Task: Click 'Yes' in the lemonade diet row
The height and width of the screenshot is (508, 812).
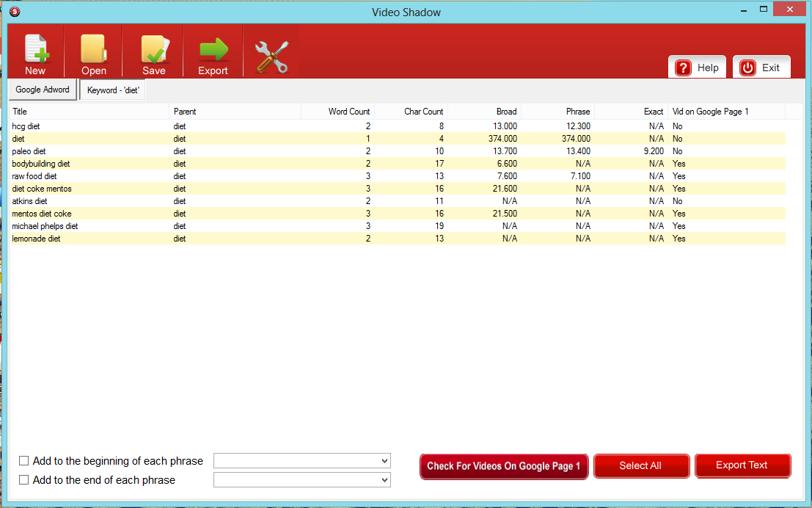Action: pos(679,239)
